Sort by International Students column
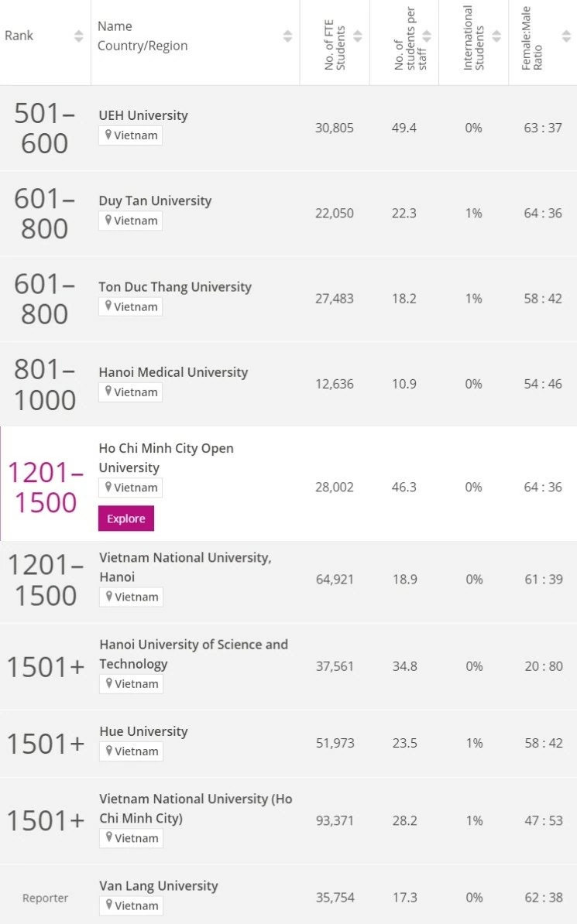This screenshot has height=924, width=577. 496,36
